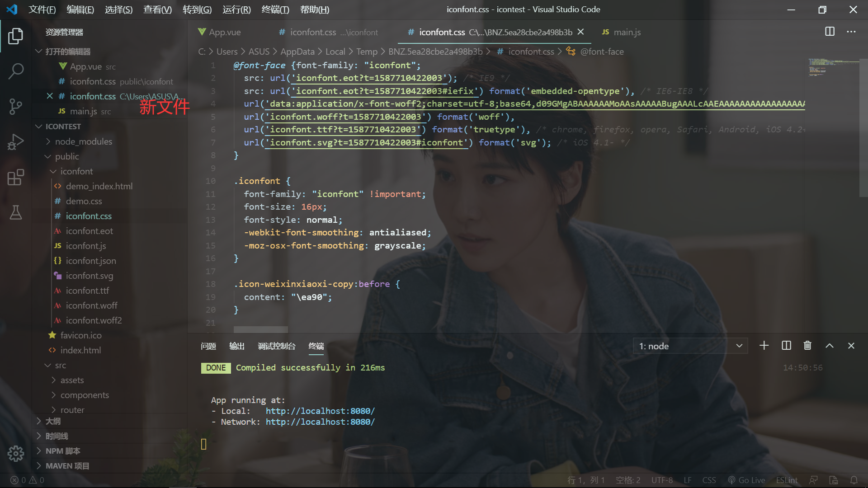868x488 pixels.
Task: Split the editor to the right
Action: [x=830, y=32]
